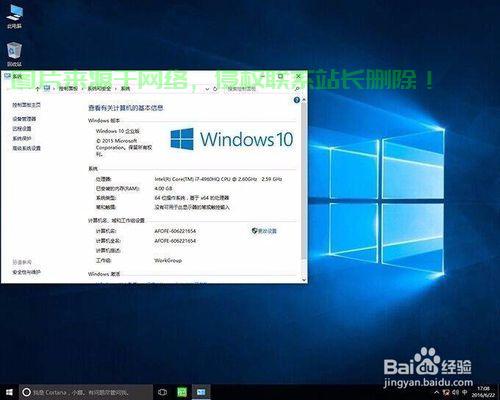Select 控制面板 in the breadcrumb path

click(x=68, y=89)
